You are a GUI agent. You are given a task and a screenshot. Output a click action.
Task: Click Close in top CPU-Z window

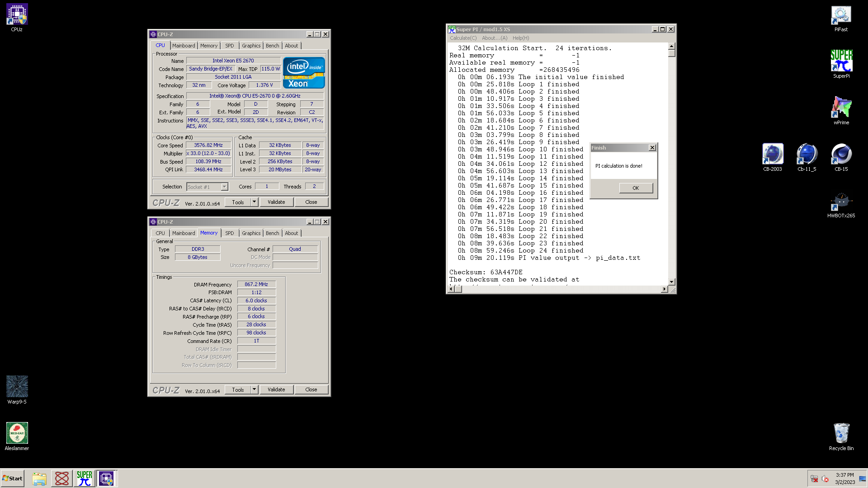(311, 202)
